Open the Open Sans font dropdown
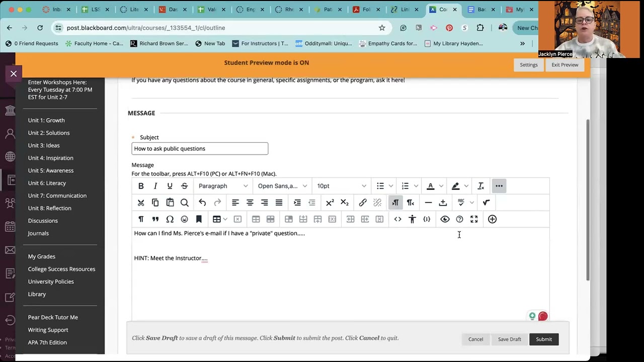 click(282, 186)
